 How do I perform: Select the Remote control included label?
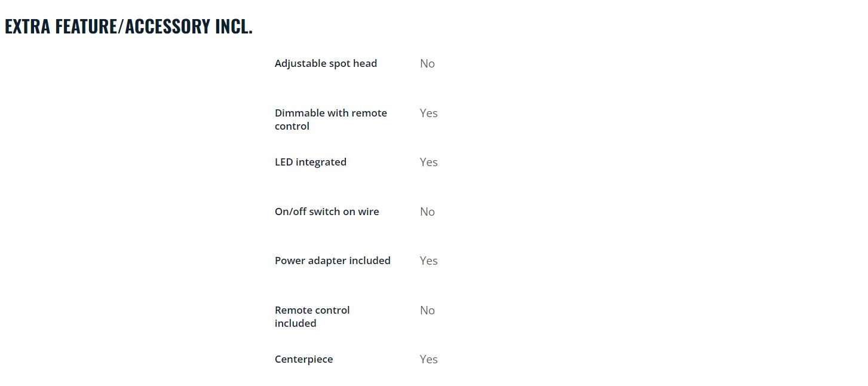[312, 317]
